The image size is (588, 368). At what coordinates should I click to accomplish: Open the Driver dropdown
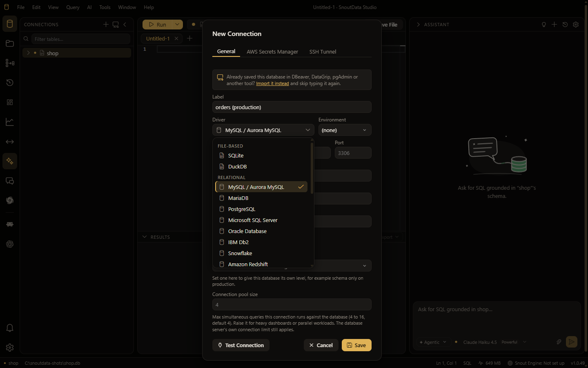pyautogui.click(x=263, y=130)
